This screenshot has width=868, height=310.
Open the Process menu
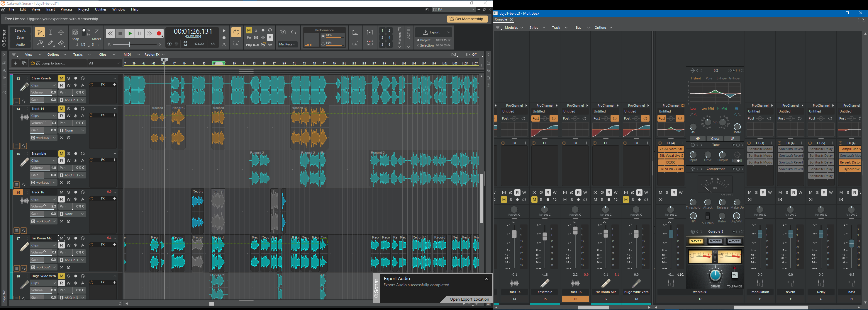[x=66, y=9]
